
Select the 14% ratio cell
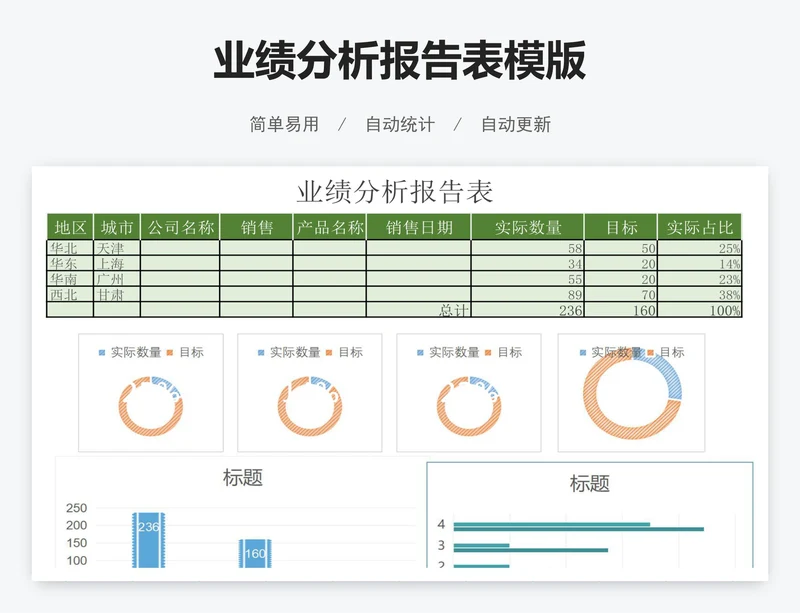pyautogui.click(x=699, y=263)
